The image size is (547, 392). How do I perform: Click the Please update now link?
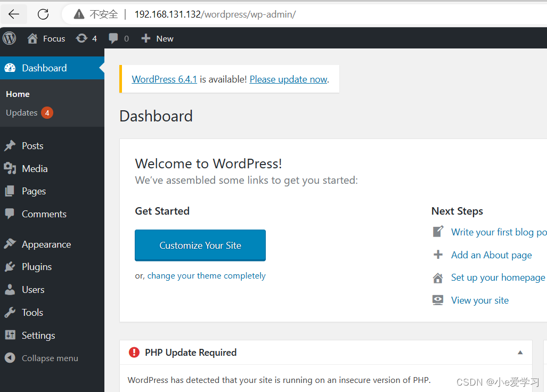click(x=289, y=79)
